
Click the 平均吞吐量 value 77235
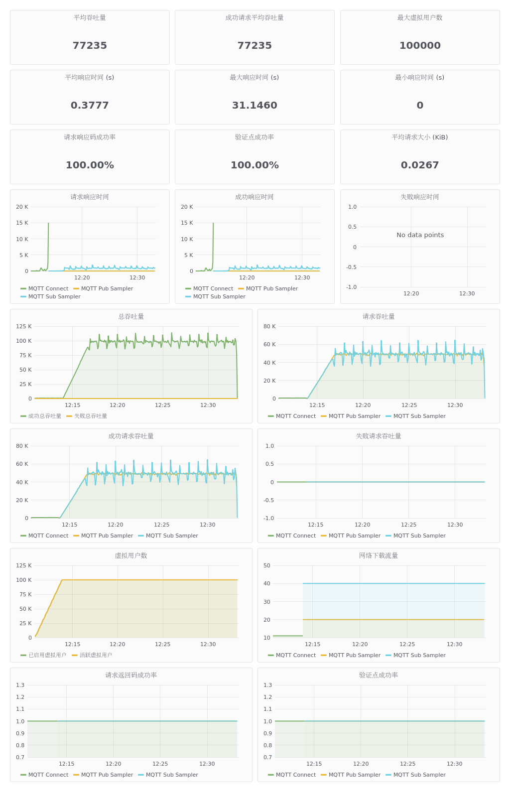(x=90, y=45)
